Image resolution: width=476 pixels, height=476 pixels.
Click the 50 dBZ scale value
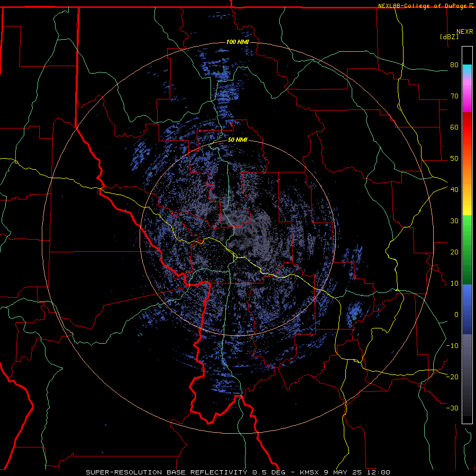pos(454,159)
